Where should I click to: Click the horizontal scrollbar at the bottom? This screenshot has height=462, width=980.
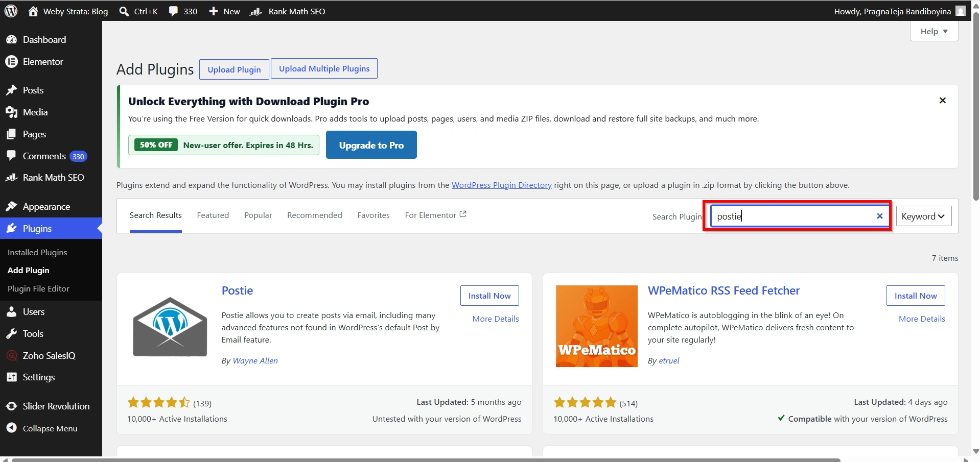(x=426, y=460)
